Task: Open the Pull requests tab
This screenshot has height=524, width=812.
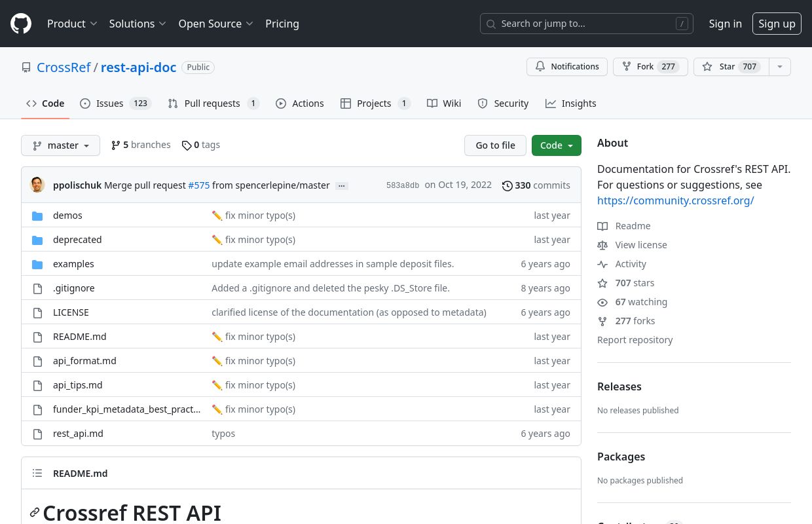Action: click(213, 103)
